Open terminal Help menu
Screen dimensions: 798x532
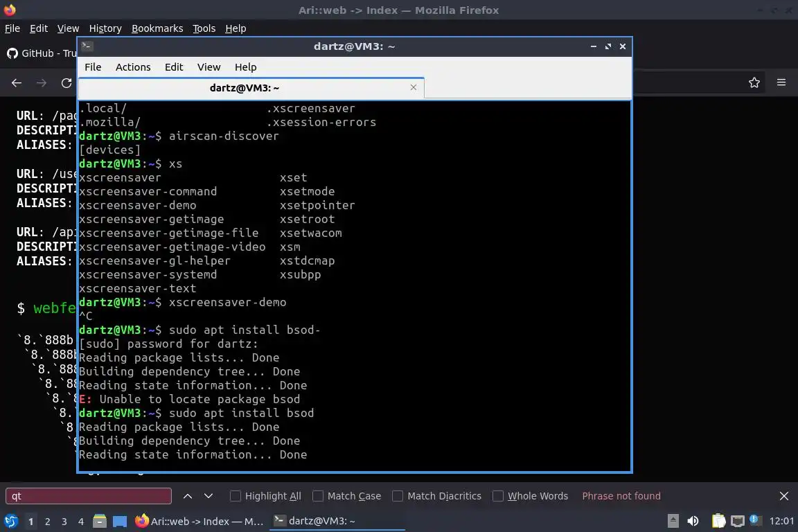click(x=245, y=67)
